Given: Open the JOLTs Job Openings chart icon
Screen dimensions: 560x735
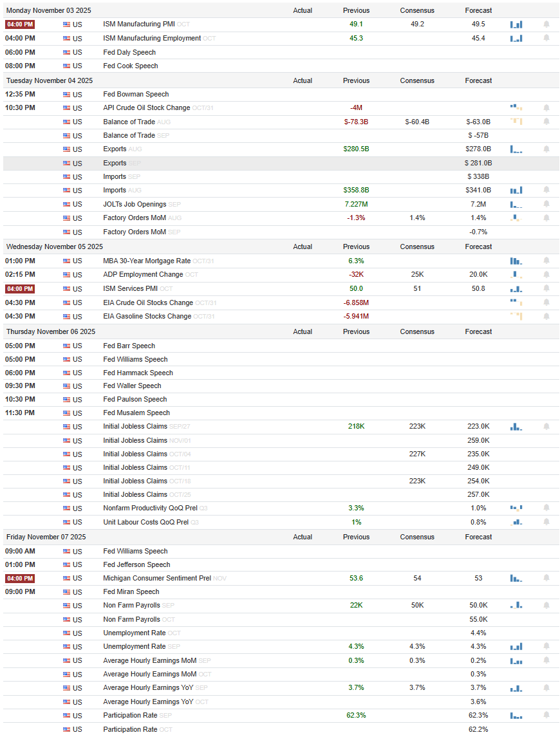Looking at the screenshot, I should [x=516, y=205].
